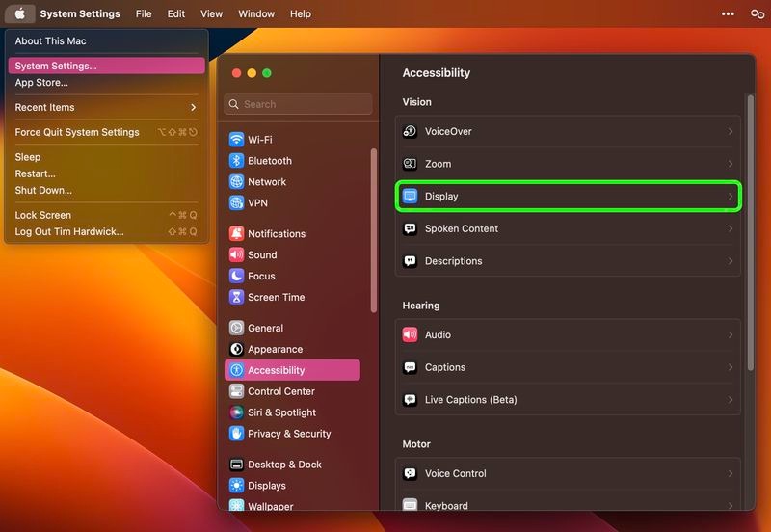771x532 pixels.
Task: Click the Zoom magnifier icon
Action: 411,164
